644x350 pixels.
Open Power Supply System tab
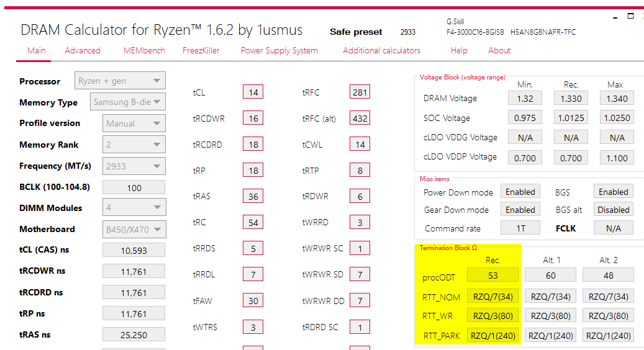pyautogui.click(x=279, y=50)
